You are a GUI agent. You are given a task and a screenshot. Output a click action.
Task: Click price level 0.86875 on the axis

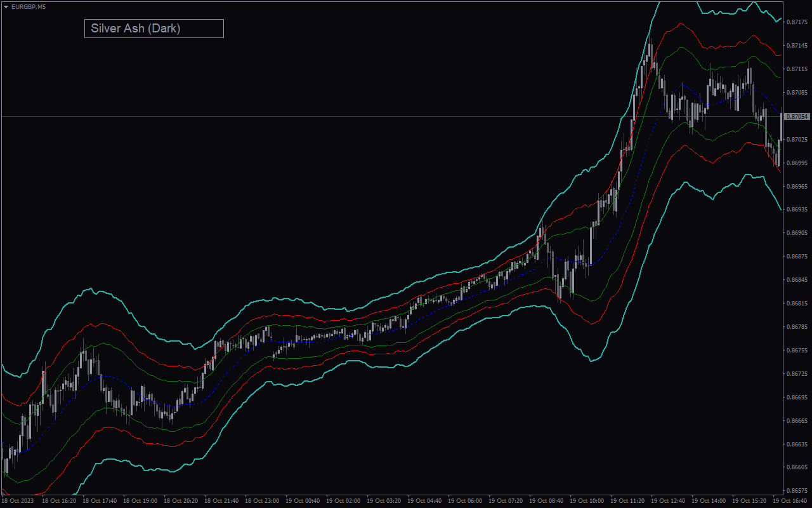(797, 257)
